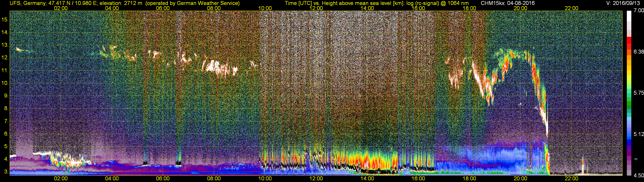Click the 11. km height axis label
This screenshot has width=644, height=182.
coord(5,70)
